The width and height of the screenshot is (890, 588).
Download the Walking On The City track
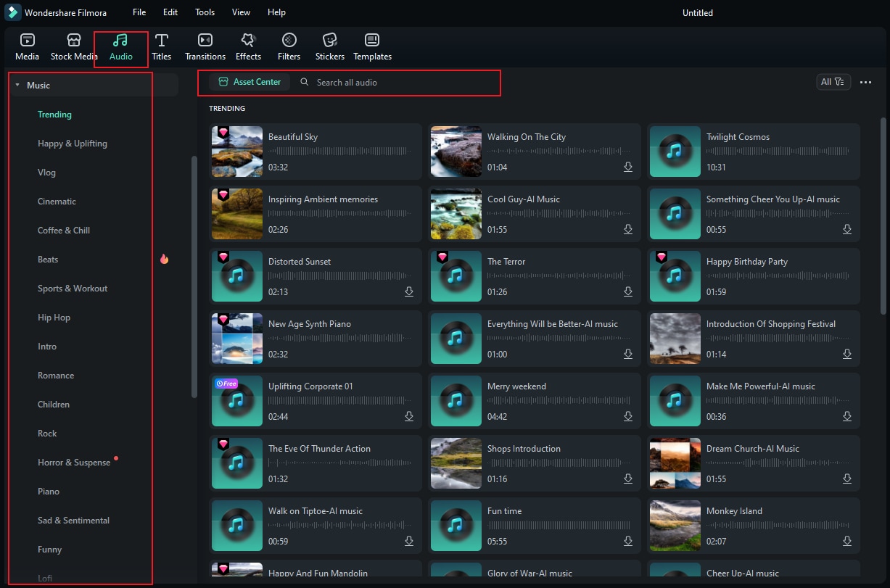[x=628, y=167]
